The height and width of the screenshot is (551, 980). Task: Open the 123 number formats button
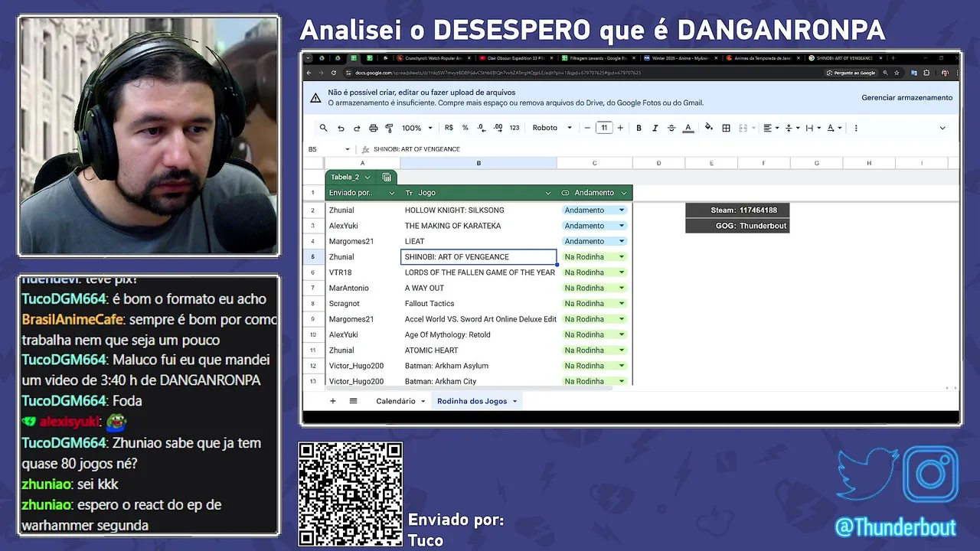click(514, 128)
